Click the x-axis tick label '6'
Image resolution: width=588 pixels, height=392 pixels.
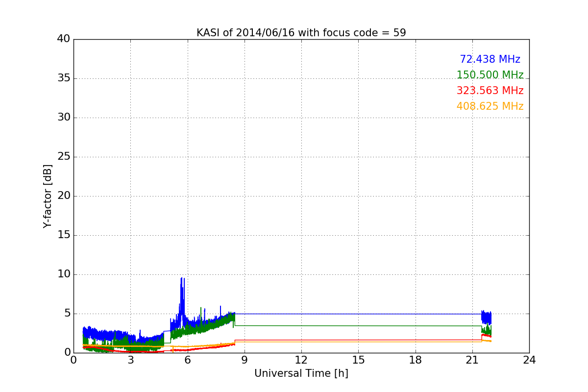click(187, 360)
